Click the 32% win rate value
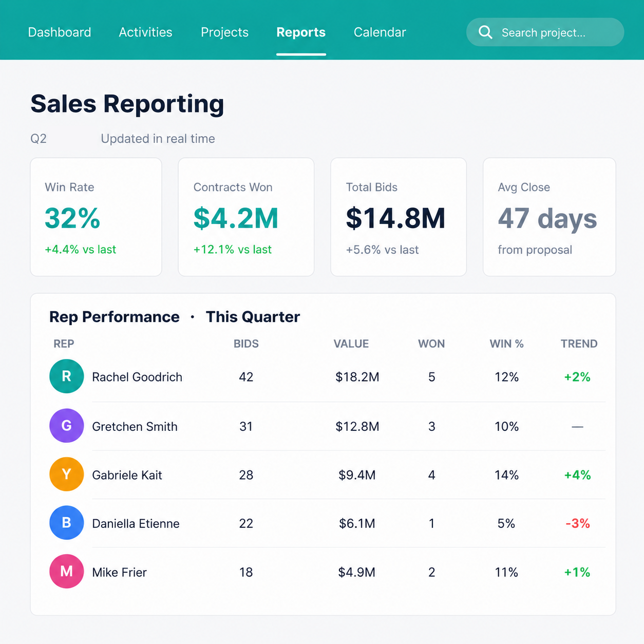644x644 pixels. (72, 218)
